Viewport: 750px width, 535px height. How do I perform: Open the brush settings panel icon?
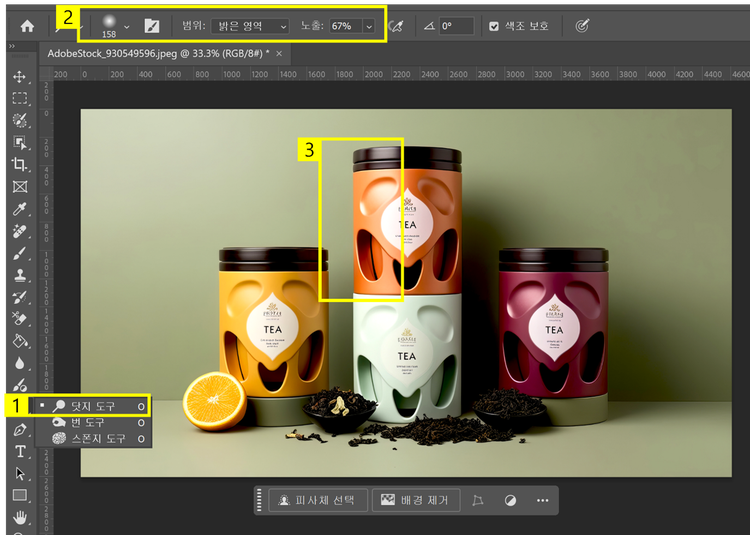152,26
